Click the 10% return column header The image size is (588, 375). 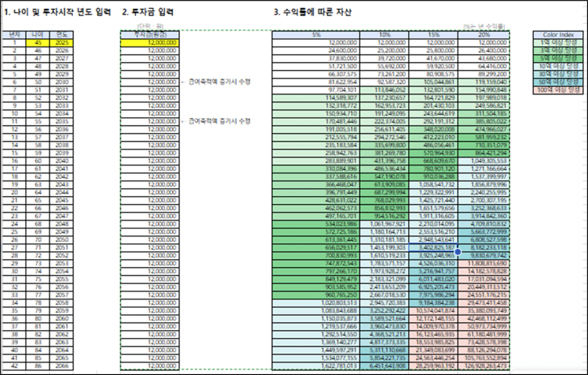(384, 35)
